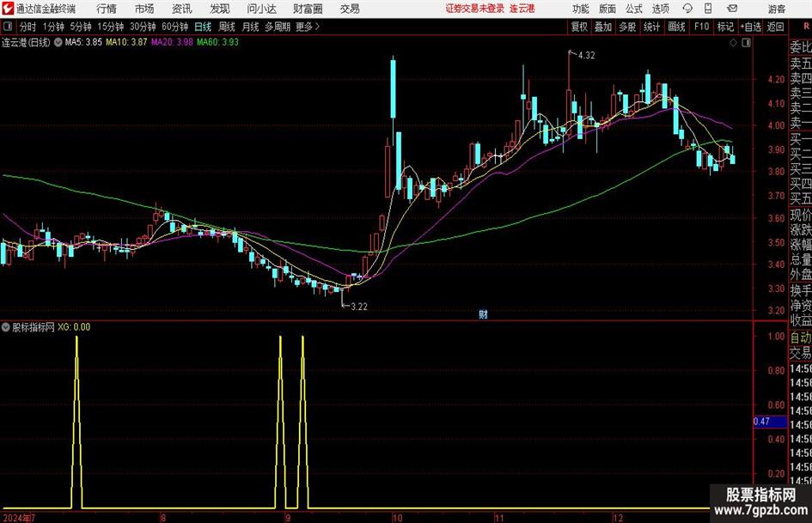Screen dimensions: 812x523
Task: Select the 日线 daily period tab
Action: [x=203, y=27]
